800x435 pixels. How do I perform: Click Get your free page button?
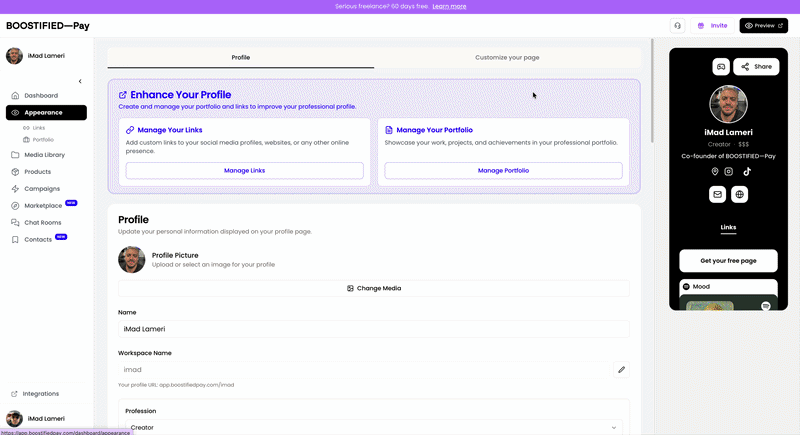728,261
